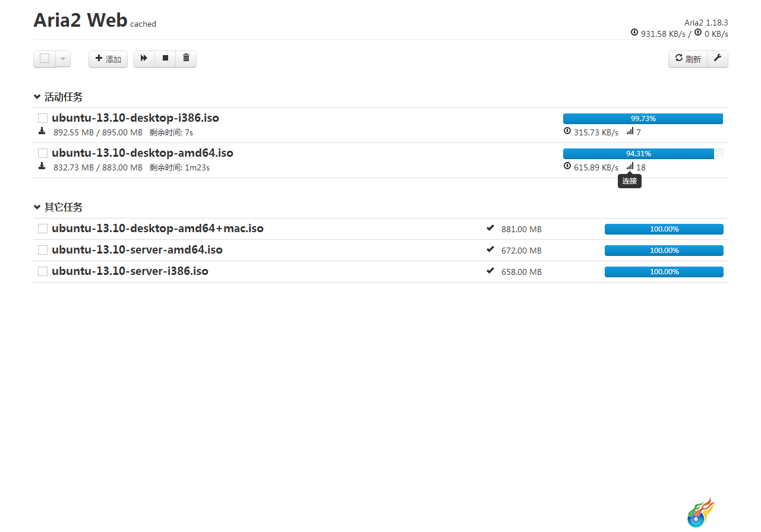Click the 832.73 MB / 883.00 MB text
The width and height of the screenshot is (761, 532).
click(98, 167)
